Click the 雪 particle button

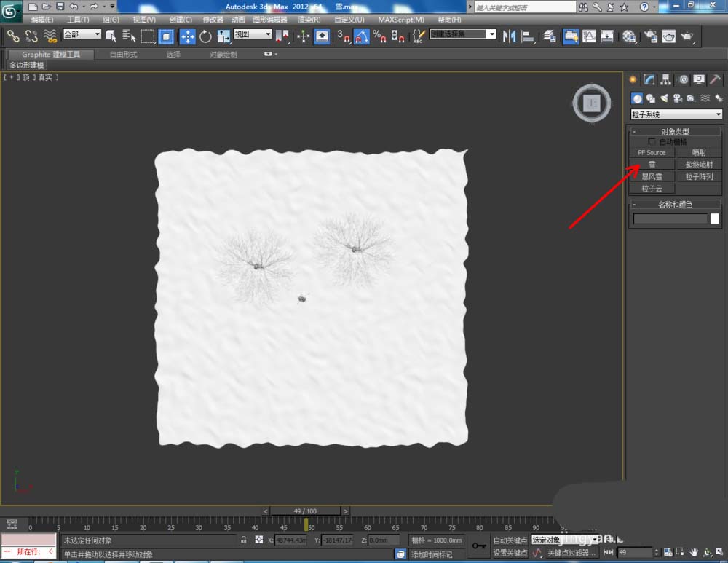(652, 165)
